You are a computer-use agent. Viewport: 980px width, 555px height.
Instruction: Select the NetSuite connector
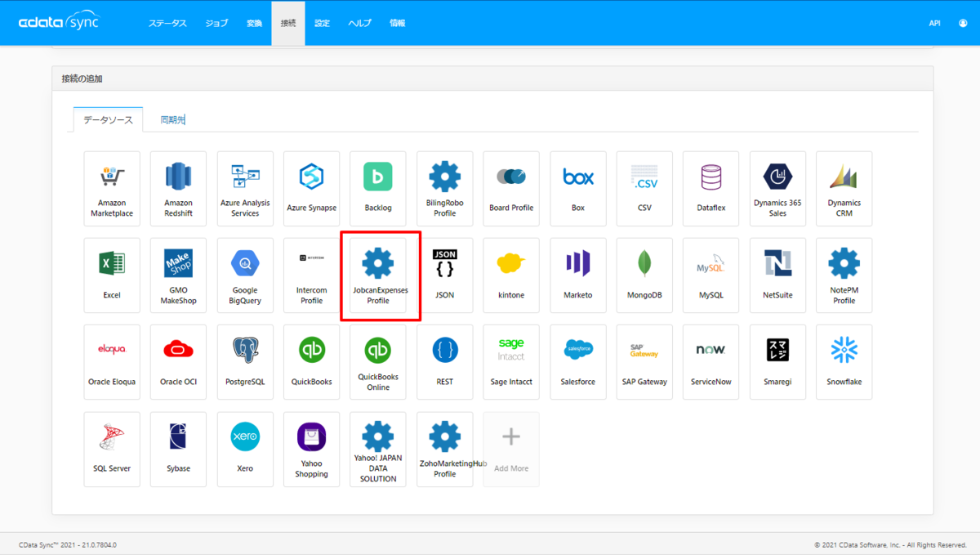click(x=777, y=275)
